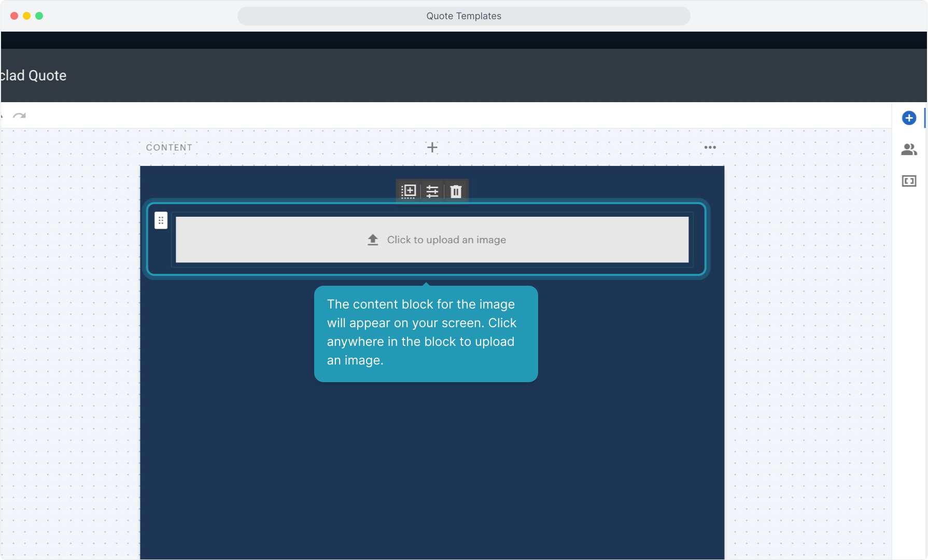Viewport: 928px width, 560px height.
Task: Click the redo arrow icon
Action: click(20, 116)
